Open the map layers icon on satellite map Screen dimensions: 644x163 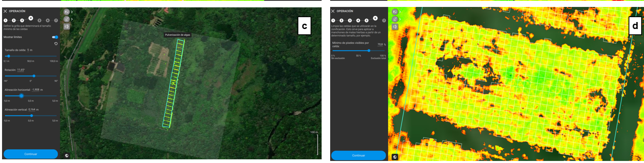pos(67,12)
